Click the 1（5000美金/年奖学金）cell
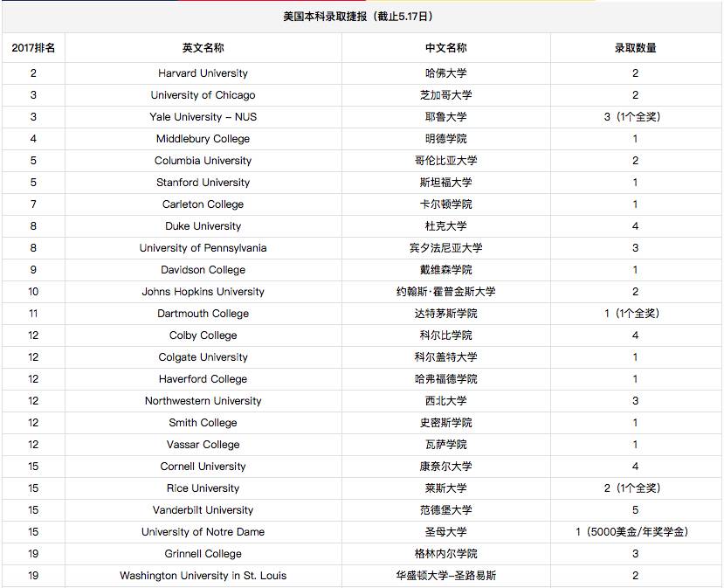724x588 pixels. (635, 532)
